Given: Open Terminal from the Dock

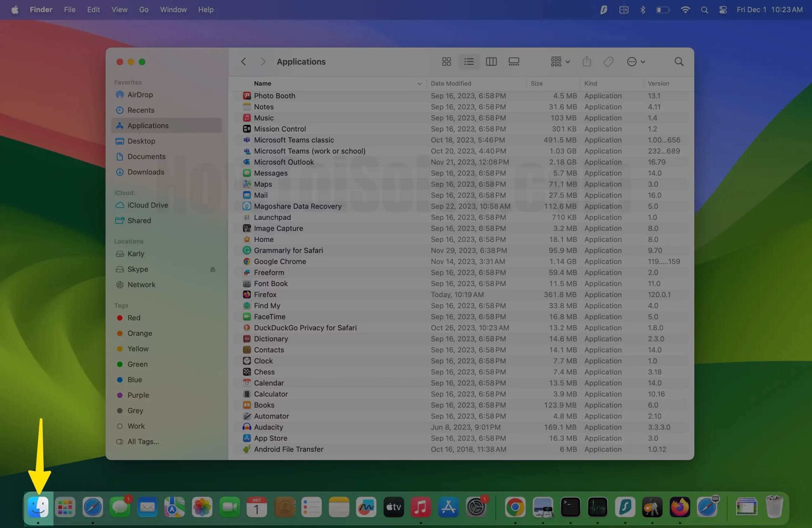Looking at the screenshot, I should coord(570,507).
